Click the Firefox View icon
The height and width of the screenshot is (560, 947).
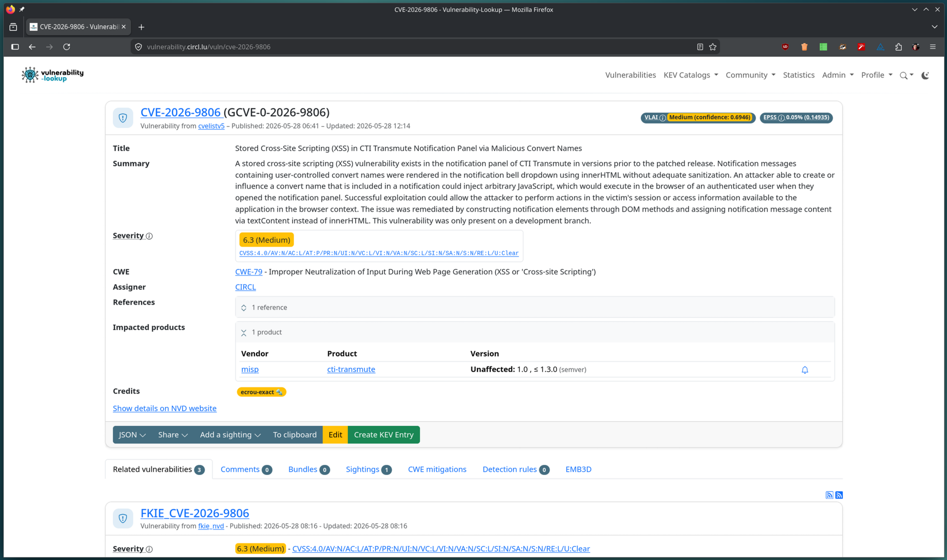click(x=13, y=27)
